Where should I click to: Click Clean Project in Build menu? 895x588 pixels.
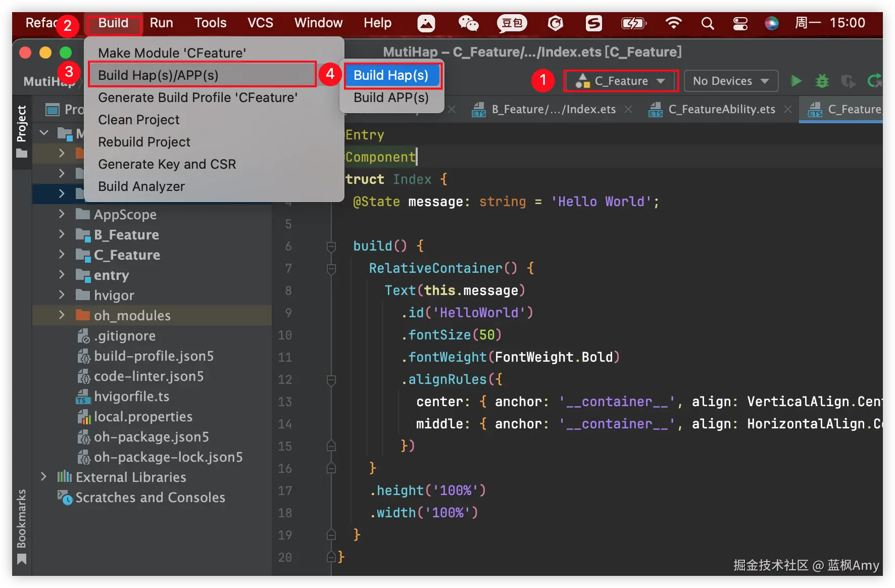(x=139, y=120)
